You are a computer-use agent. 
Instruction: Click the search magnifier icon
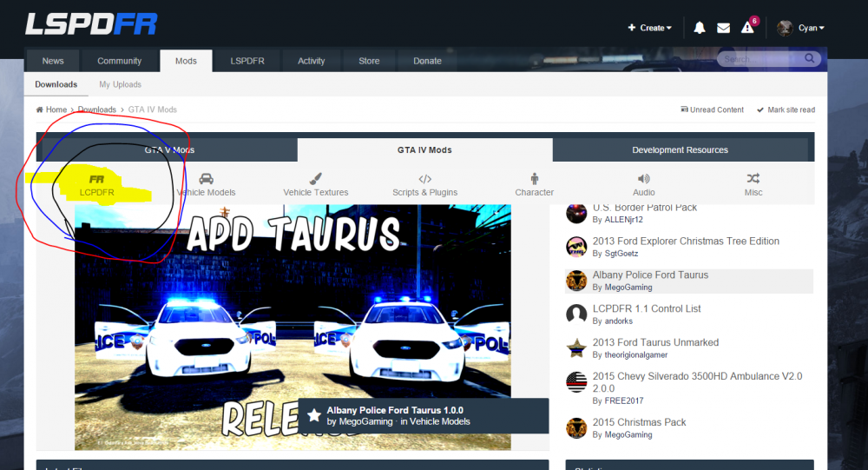point(809,58)
